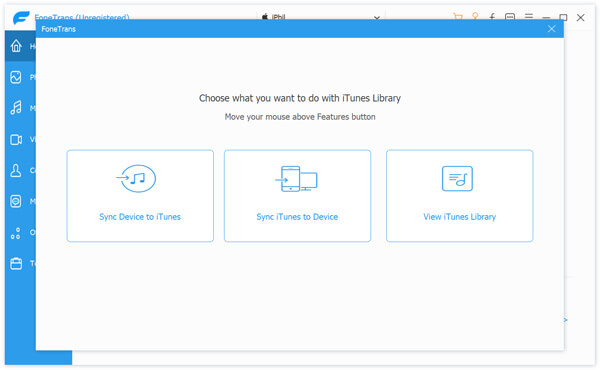600x370 pixels.
Task: Open the Music section icon in sidebar
Action: 16,108
